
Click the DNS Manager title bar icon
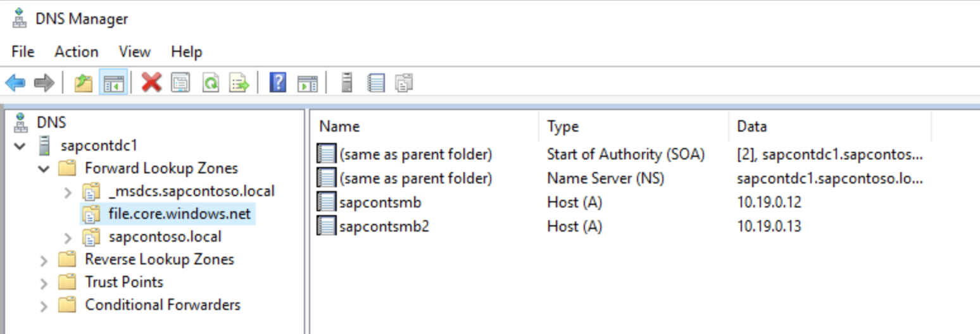coord(20,19)
